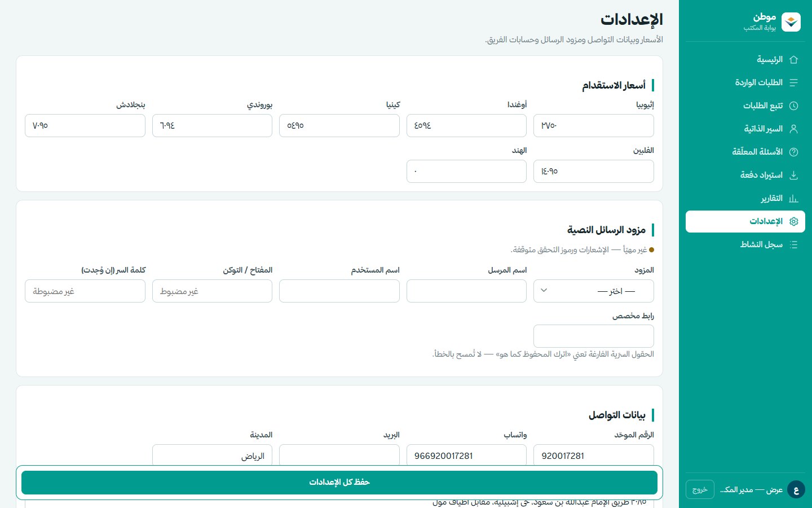812x508 pixels.
Task: Click the download icon beside استيراد دفعة
Action: (x=793, y=175)
